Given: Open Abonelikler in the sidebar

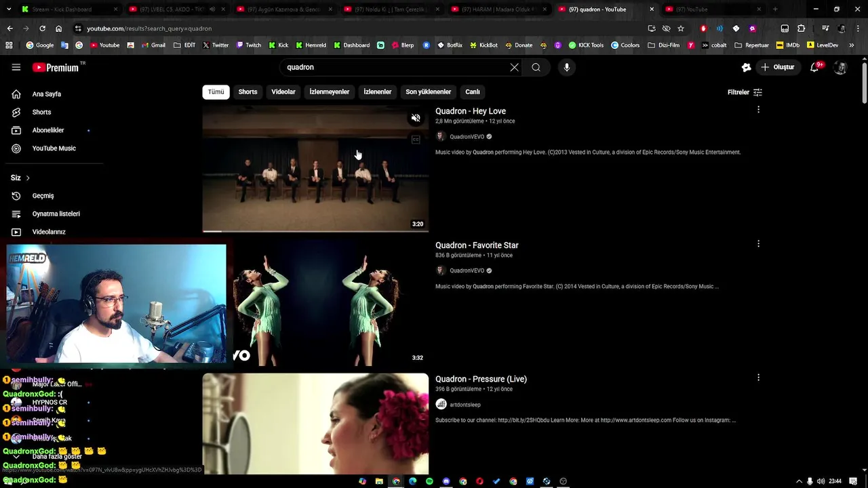Looking at the screenshot, I should click(48, 130).
